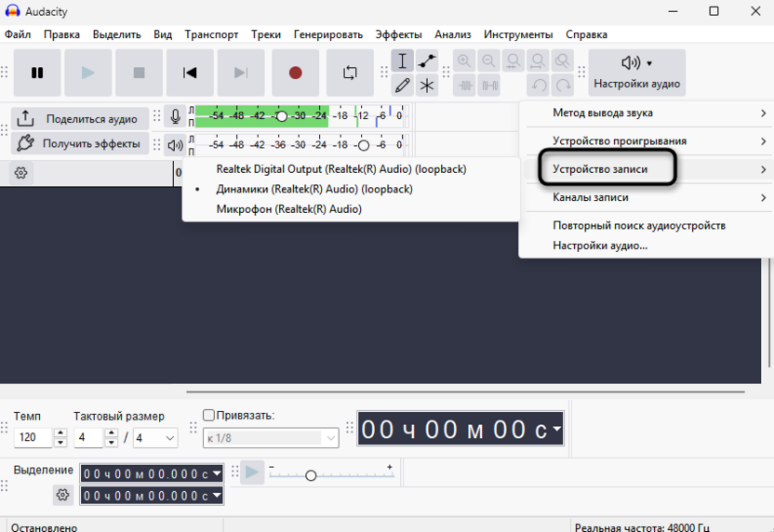Viewport: 774px width, 532px height.
Task: Toggle the Loop playback button
Action: 350,73
